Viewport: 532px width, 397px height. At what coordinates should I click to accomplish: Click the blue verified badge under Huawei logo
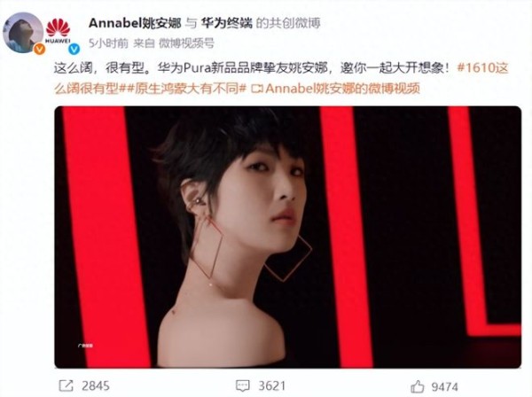74,49
